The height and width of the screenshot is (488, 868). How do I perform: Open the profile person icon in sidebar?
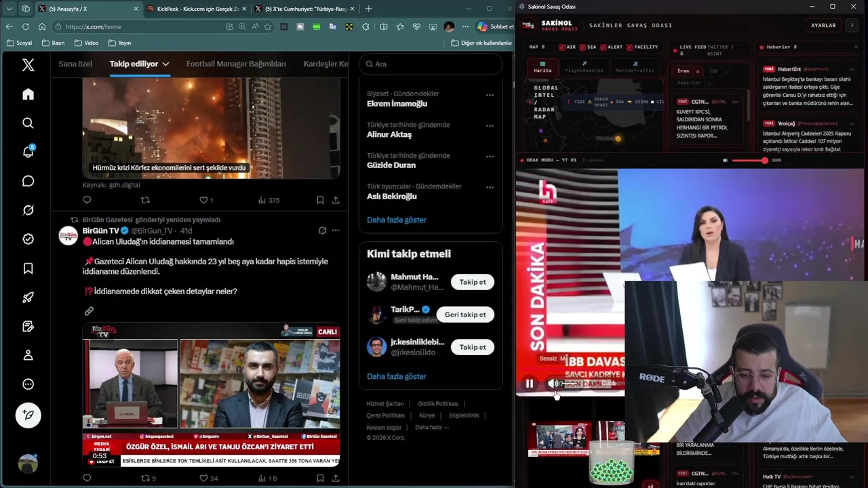[x=28, y=355]
